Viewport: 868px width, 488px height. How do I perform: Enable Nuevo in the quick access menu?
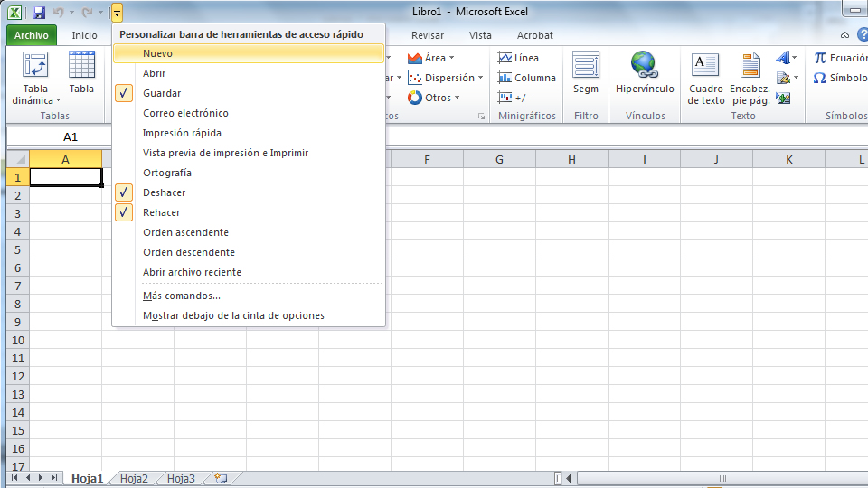tap(250, 53)
